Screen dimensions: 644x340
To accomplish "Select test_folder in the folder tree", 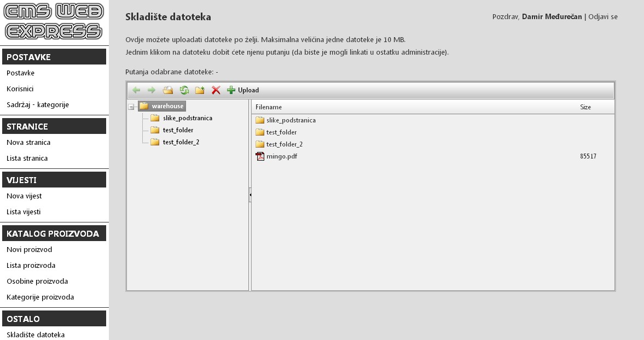I will [x=177, y=130].
